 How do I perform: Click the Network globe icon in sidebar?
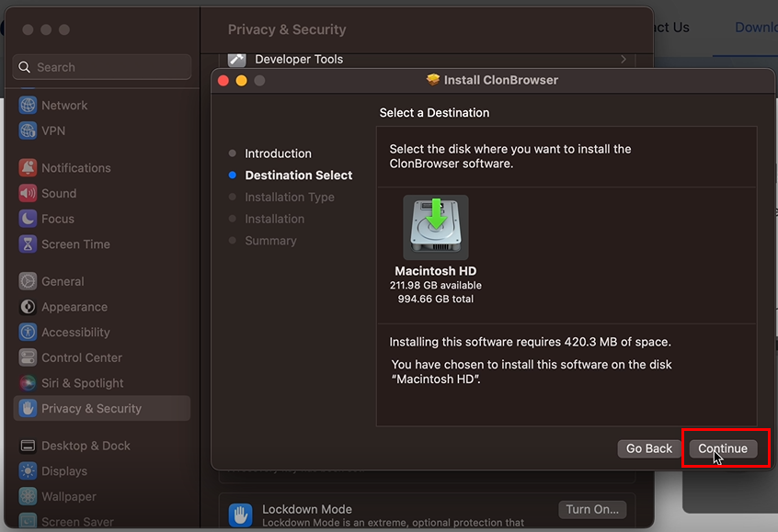(x=28, y=105)
